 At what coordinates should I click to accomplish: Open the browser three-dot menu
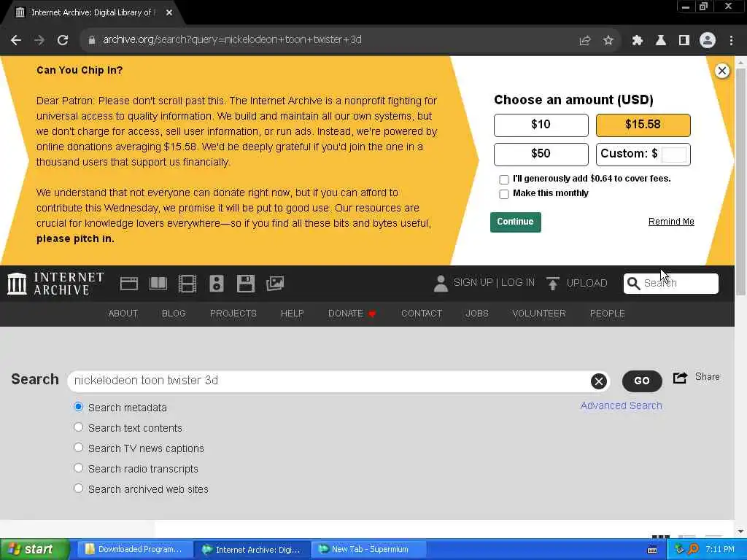pos(731,41)
